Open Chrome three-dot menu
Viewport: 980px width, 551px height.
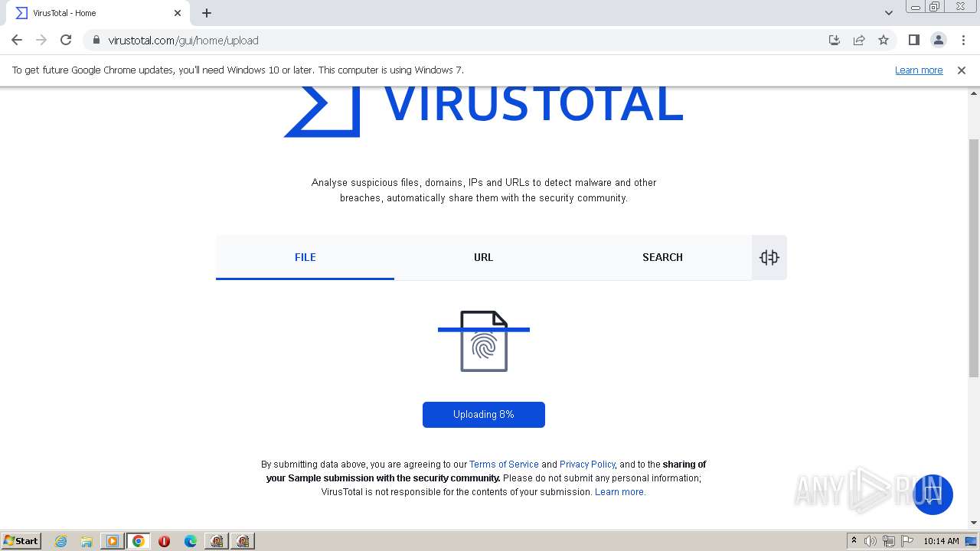(963, 40)
